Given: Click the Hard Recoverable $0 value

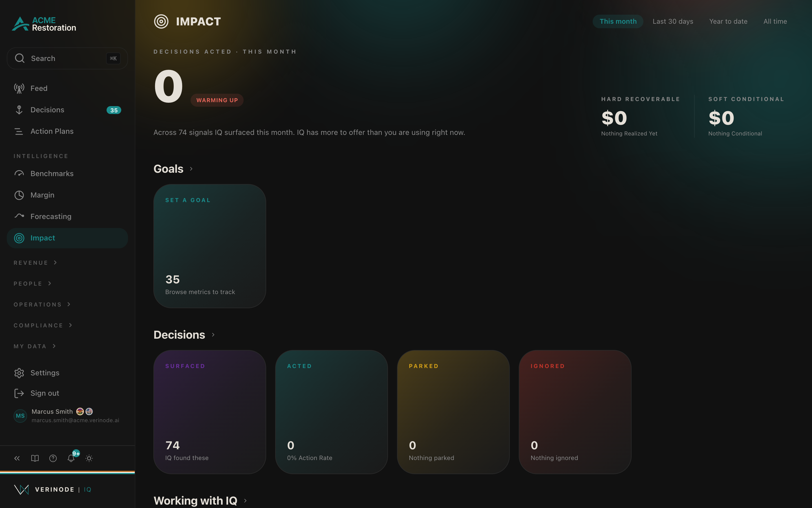Looking at the screenshot, I should pos(614,118).
